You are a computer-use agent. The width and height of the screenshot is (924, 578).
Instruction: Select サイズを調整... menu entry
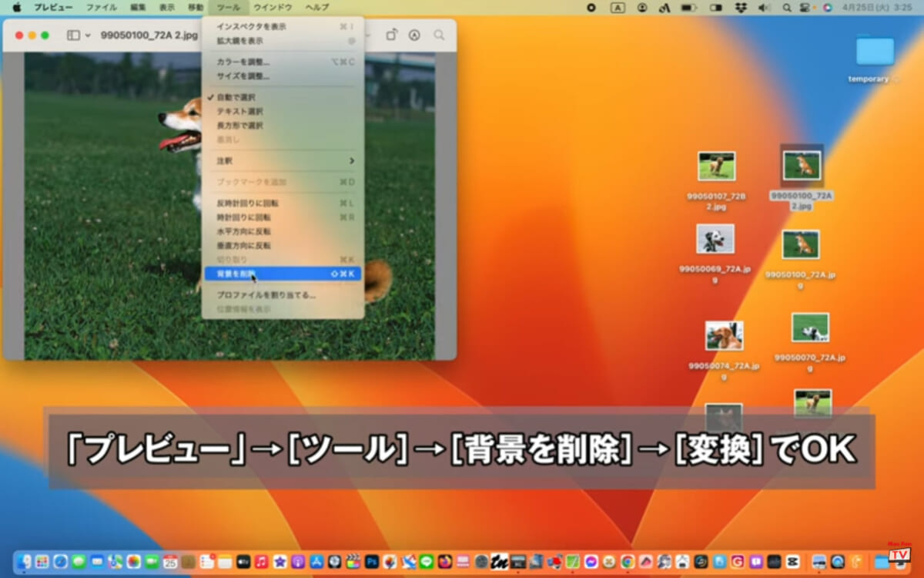[283, 76]
